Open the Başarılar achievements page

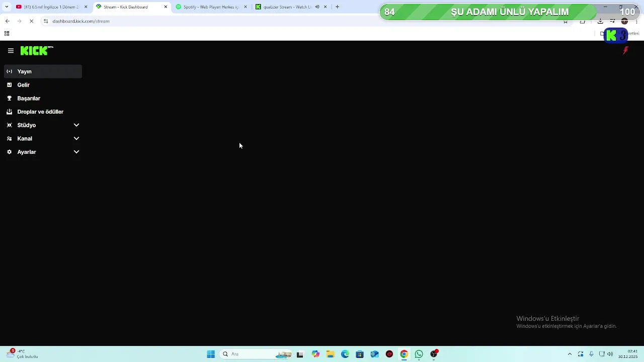coord(43,99)
